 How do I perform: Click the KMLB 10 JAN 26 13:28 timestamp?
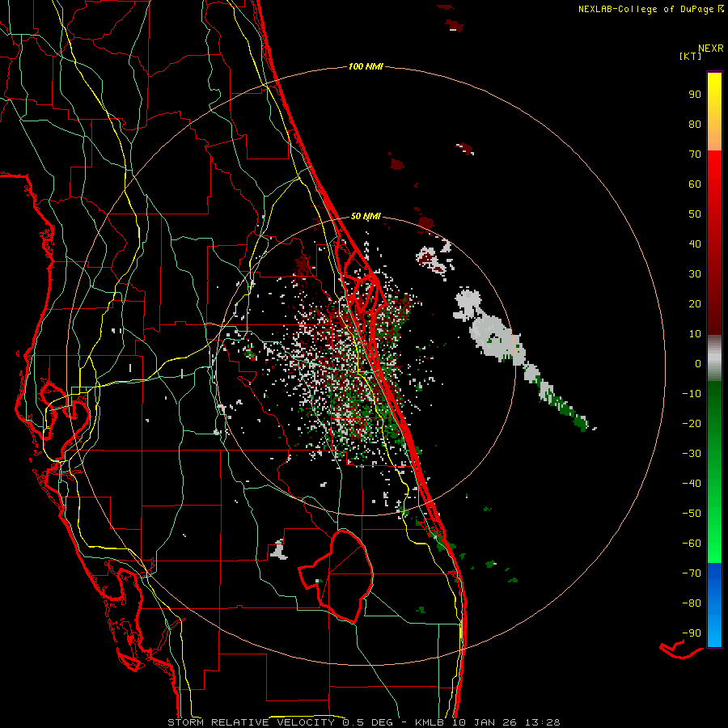pos(488,722)
